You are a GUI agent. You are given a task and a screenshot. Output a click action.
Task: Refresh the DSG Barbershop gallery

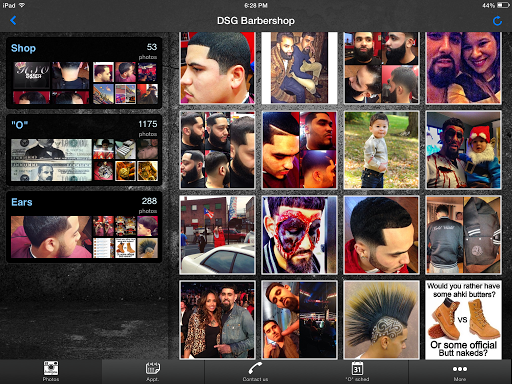(x=497, y=21)
